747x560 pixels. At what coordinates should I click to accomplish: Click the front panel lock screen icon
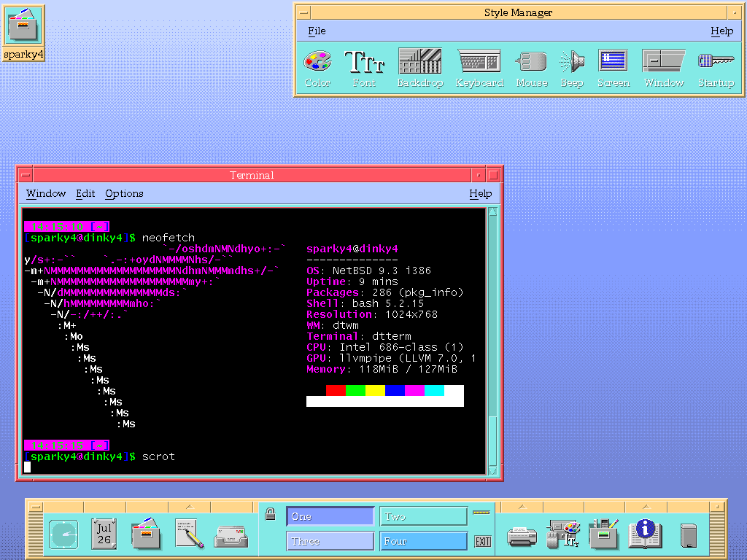[270, 514]
